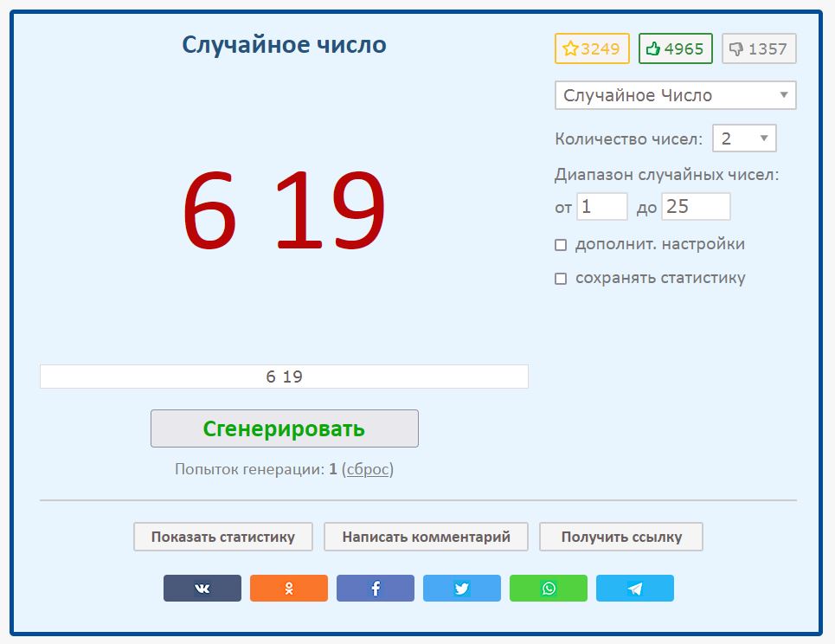Share via Odnoklassniki orange icon
Image resolution: width=835 pixels, height=644 pixels.
(288, 589)
